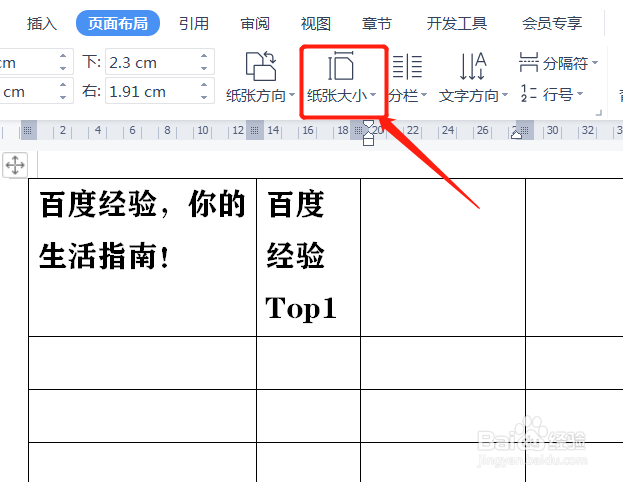Click the 分隔符 button label
The height and width of the screenshot is (482, 623).
[x=566, y=63]
